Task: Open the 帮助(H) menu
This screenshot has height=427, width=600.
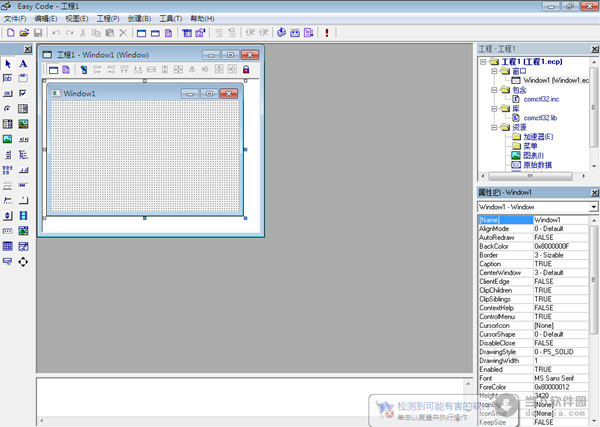Action: [202, 18]
